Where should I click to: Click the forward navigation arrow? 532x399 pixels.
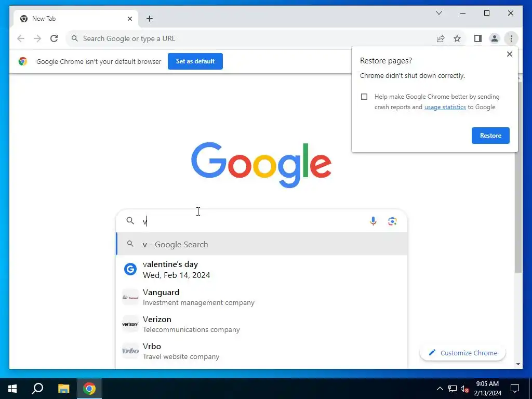(x=37, y=38)
